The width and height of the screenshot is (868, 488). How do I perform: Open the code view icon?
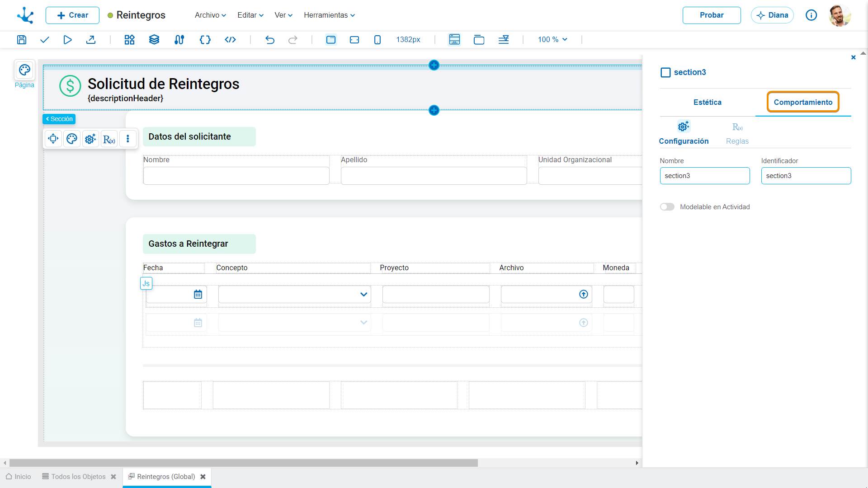coord(230,40)
